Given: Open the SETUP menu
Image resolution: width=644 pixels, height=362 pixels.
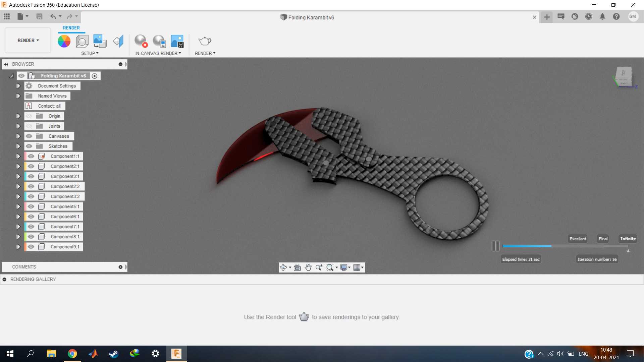Looking at the screenshot, I should click(x=90, y=53).
